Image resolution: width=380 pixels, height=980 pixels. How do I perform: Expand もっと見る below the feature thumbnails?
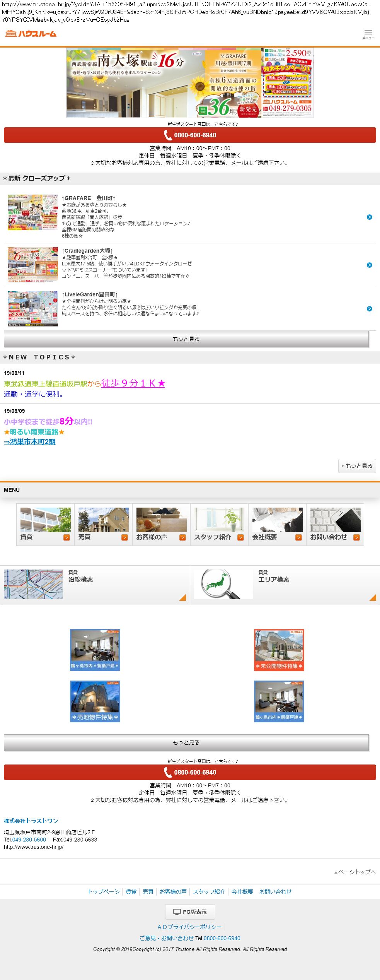(186, 742)
